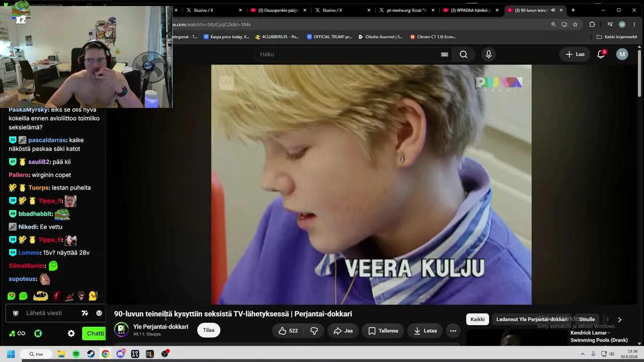644x362 pixels.
Task: Open the zoom magnifier in the address bar
Action: pos(553,24)
